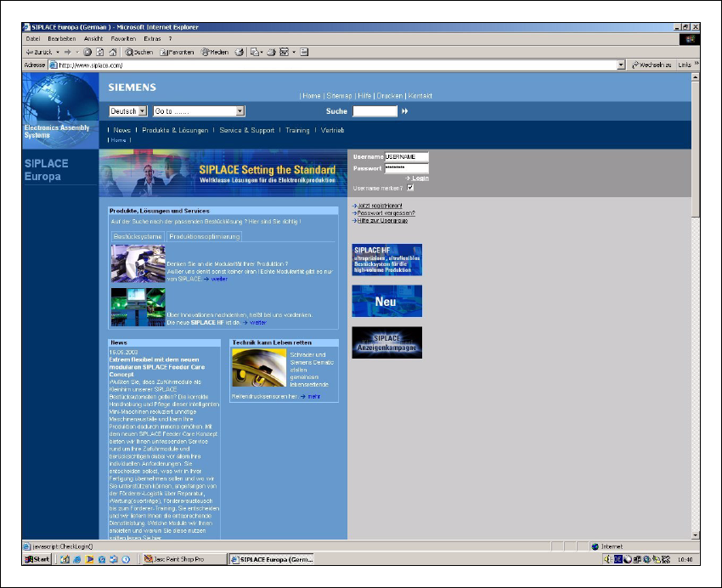
Task: Click the Username input field
Action: [406, 156]
